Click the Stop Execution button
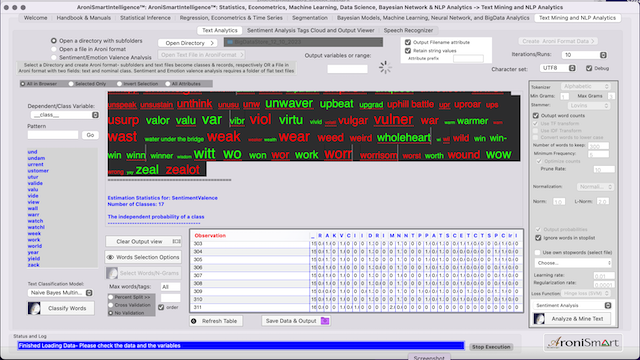Screen dimensions: 640x360 [491, 347]
